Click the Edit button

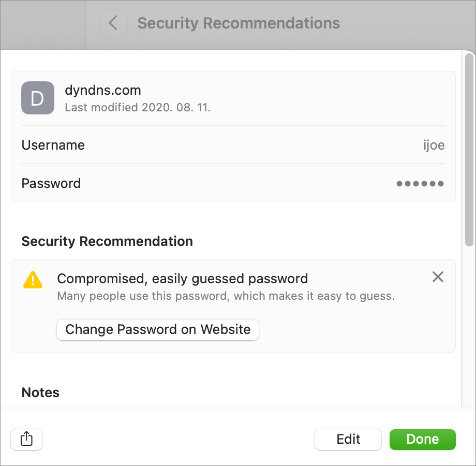click(348, 439)
